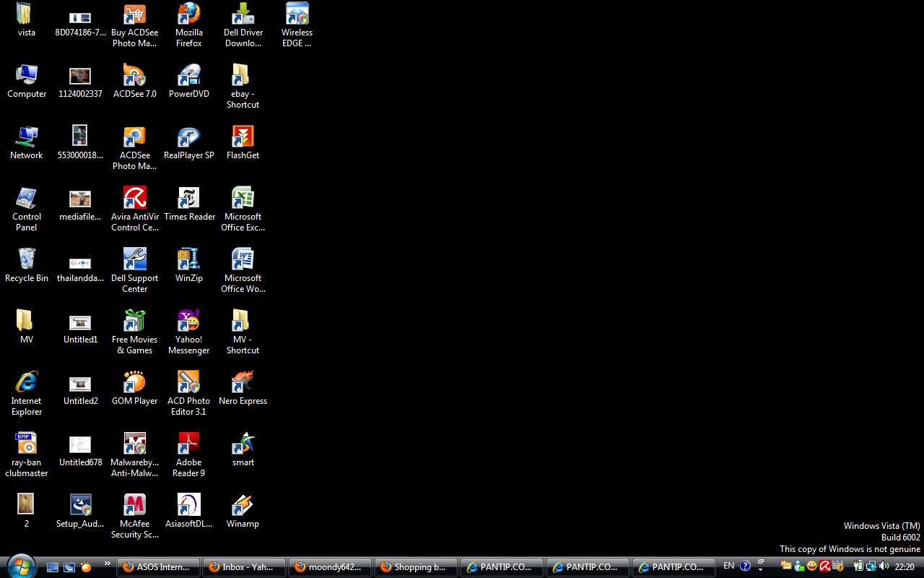924x578 pixels.
Task: Switch to the ASOS Intern... taskbar window
Action: pos(158,567)
